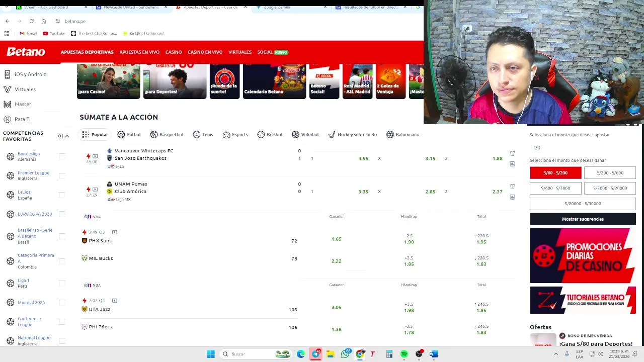Select the Esports tab
The width and height of the screenshot is (644, 362).
[x=235, y=134]
